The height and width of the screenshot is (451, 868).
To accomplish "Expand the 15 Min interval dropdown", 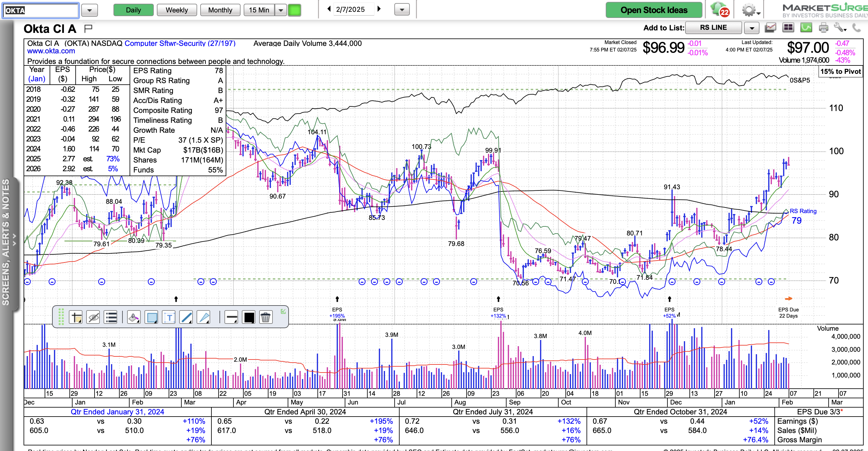I will click(x=281, y=10).
